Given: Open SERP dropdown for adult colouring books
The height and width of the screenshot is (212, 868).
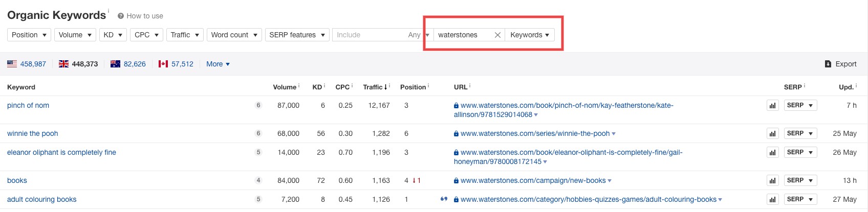Looking at the screenshot, I should click(x=800, y=199).
